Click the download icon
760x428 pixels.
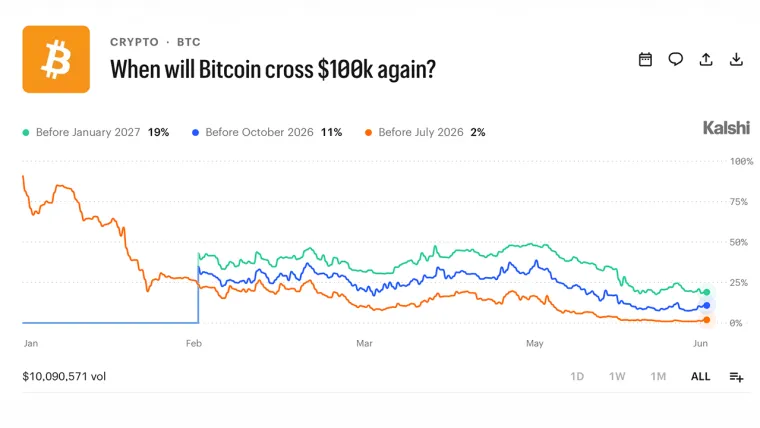click(x=736, y=60)
